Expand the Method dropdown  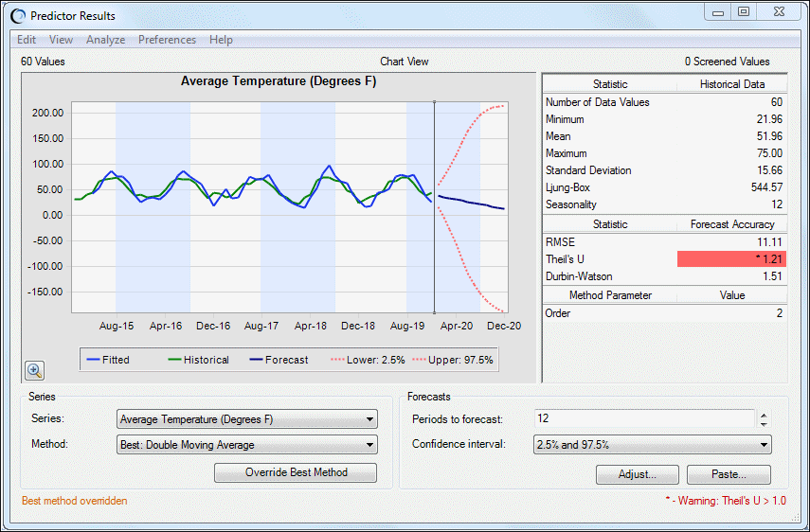(x=247, y=445)
